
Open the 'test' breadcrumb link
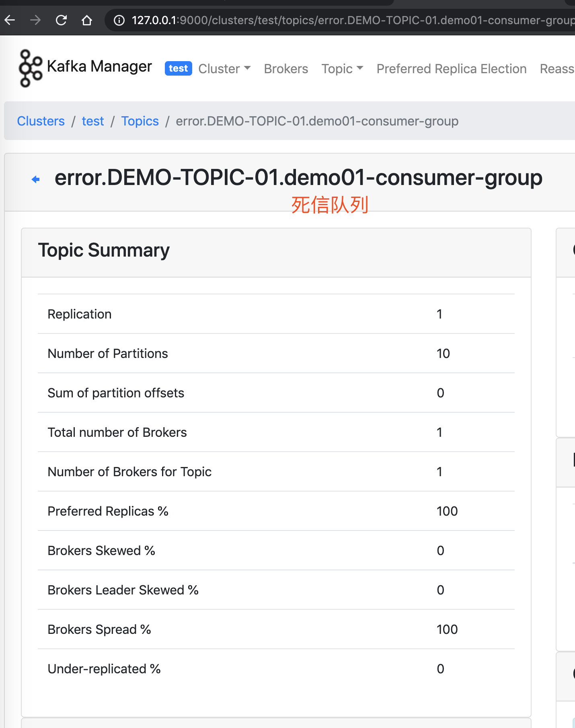(93, 121)
